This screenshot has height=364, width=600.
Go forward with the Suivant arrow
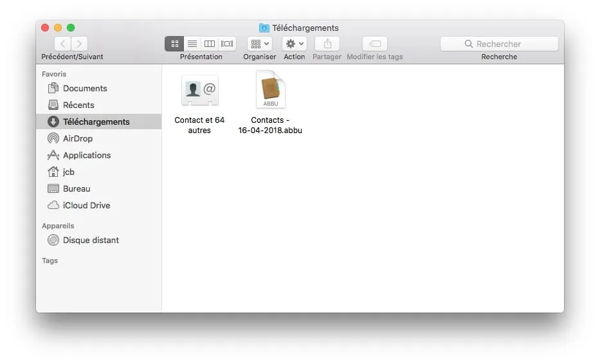(79, 44)
